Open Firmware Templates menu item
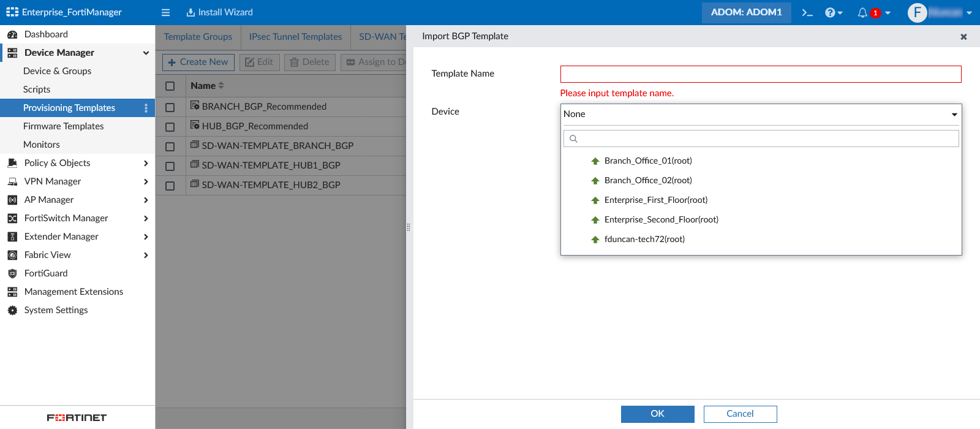The width and height of the screenshot is (980, 429). pyautogui.click(x=63, y=126)
